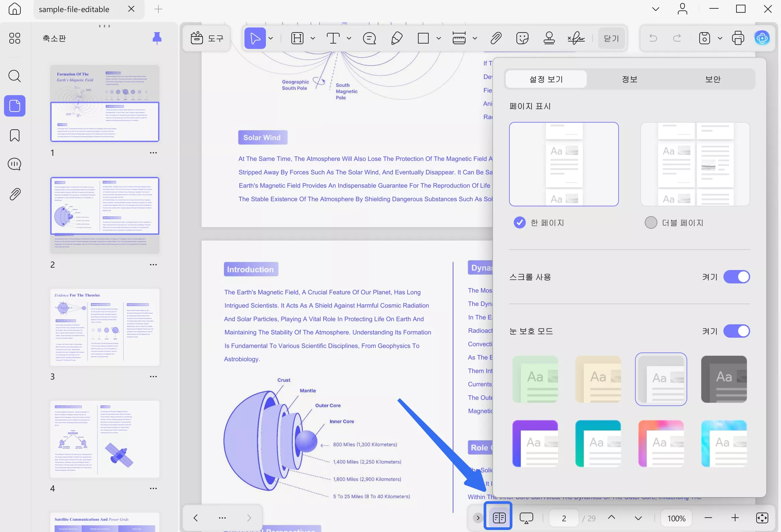Screen dimensions: 781x532
Task: Select the arrow selection tool
Action: (255, 38)
